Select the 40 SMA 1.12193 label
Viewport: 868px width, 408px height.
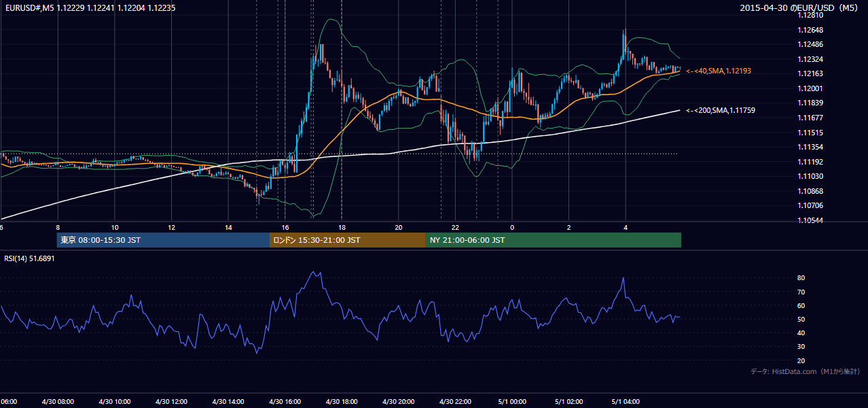[x=719, y=71]
